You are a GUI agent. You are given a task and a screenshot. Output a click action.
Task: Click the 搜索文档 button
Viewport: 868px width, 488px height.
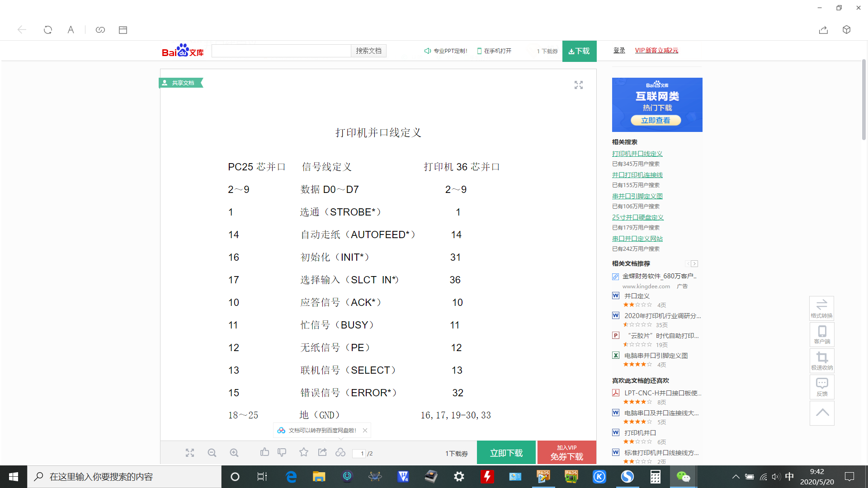tap(368, 51)
